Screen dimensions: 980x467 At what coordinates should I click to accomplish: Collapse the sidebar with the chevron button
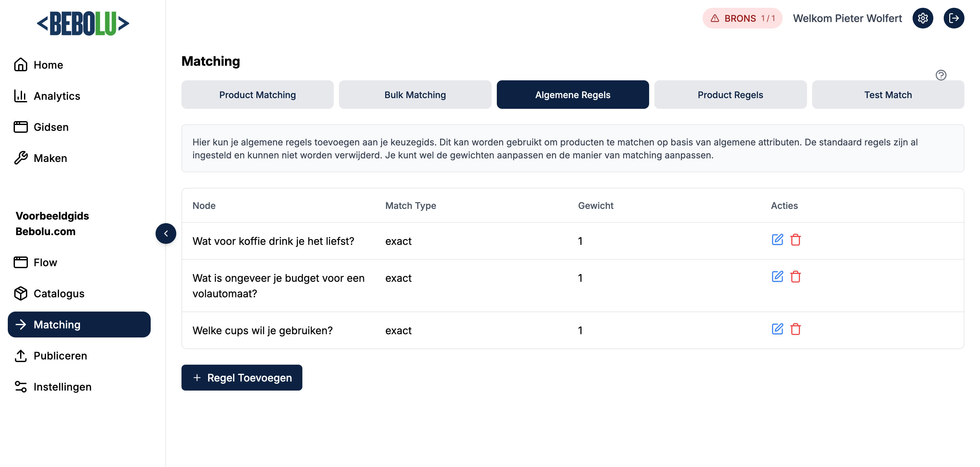coord(166,234)
